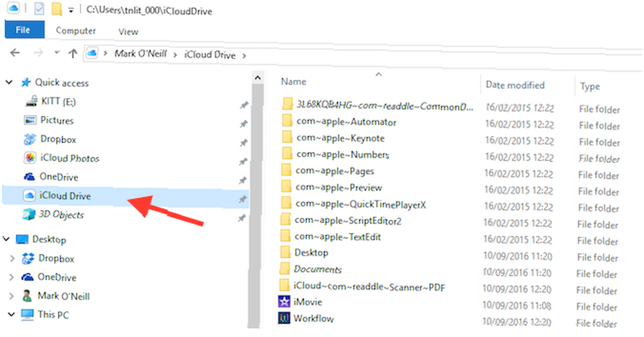Screen dimensions: 644x337
Task: Click Mark O'Neill in the breadcrumb
Action: 140,54
